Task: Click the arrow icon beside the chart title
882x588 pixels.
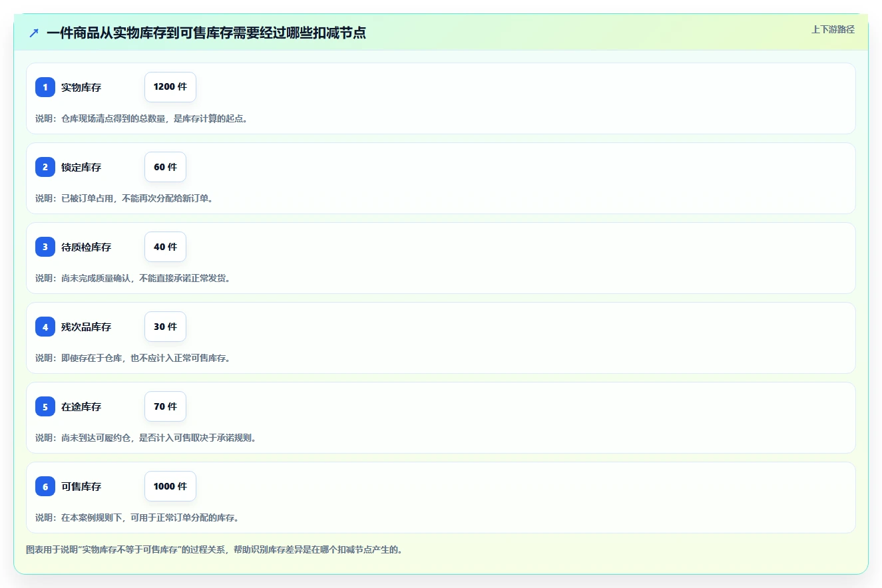Action: (34, 33)
